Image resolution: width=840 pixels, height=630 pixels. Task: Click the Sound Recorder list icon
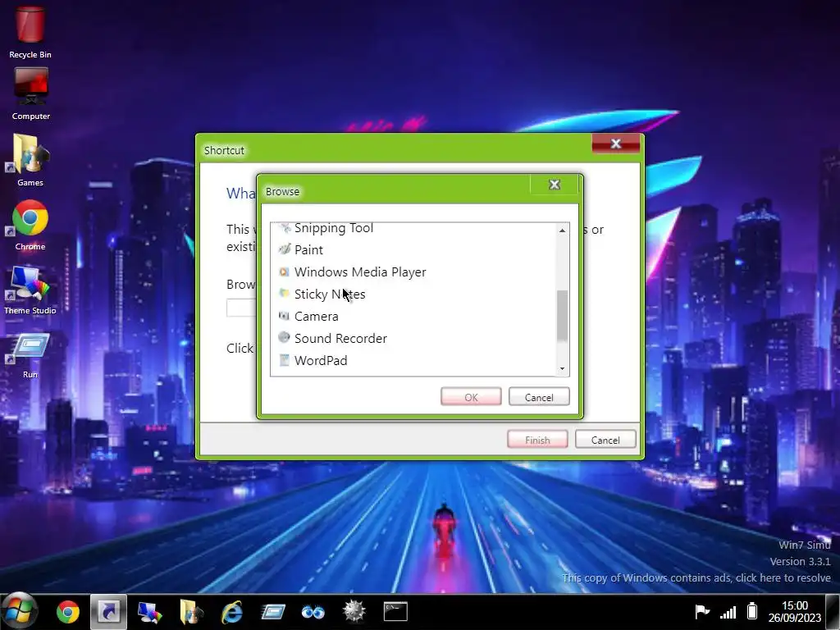pos(285,338)
